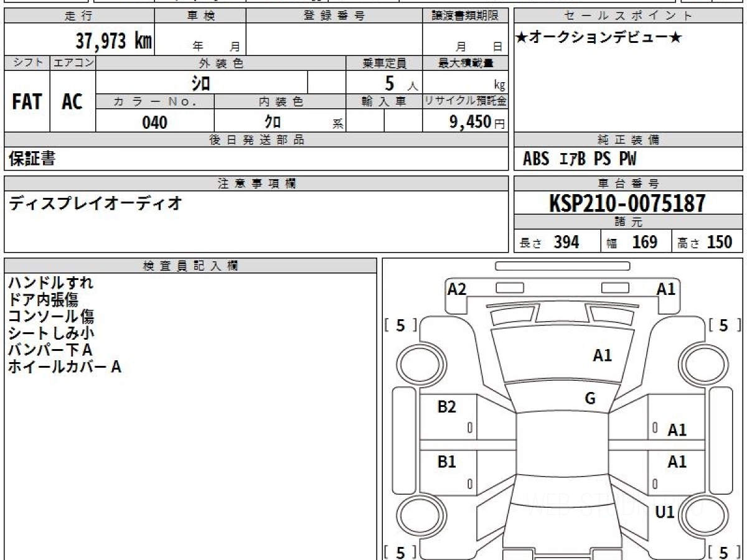Click the A1 mark on the front bumper corner

point(666,289)
